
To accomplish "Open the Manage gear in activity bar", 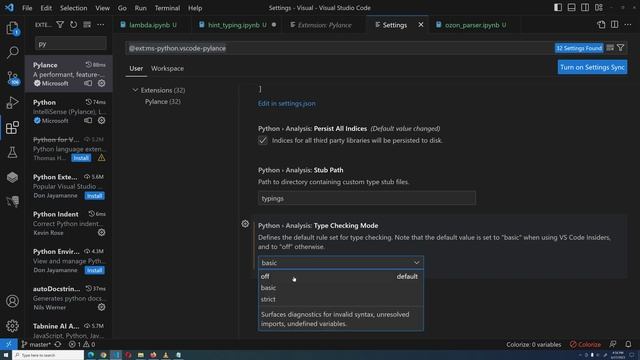I will point(12,326).
